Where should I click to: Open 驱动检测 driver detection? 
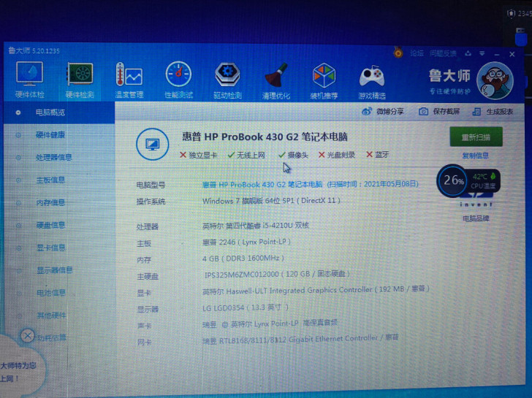[x=227, y=81]
